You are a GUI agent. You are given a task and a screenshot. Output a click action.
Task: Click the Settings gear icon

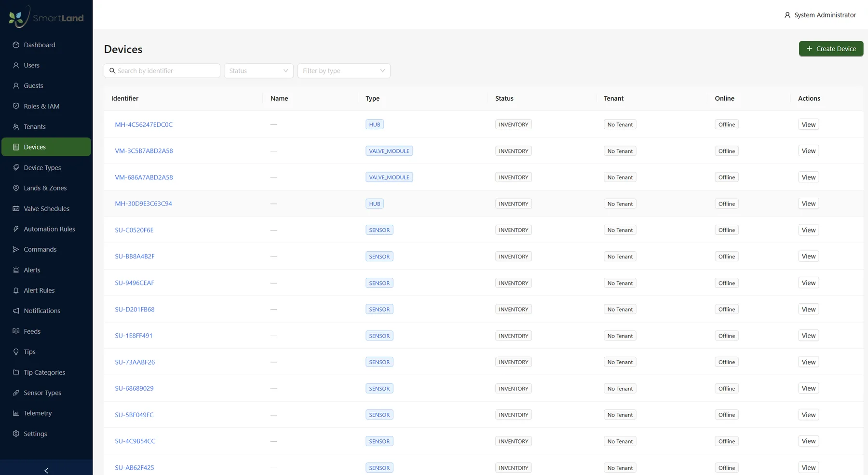tap(16, 434)
